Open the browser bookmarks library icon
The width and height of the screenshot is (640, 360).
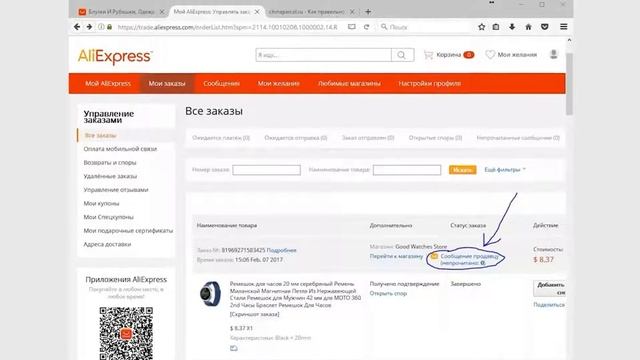(496, 27)
